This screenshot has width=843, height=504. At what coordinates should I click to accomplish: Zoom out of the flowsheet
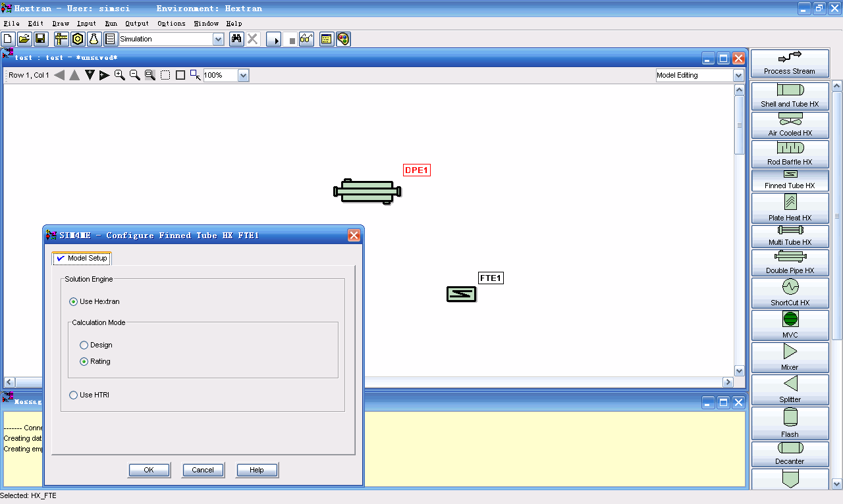pos(135,75)
